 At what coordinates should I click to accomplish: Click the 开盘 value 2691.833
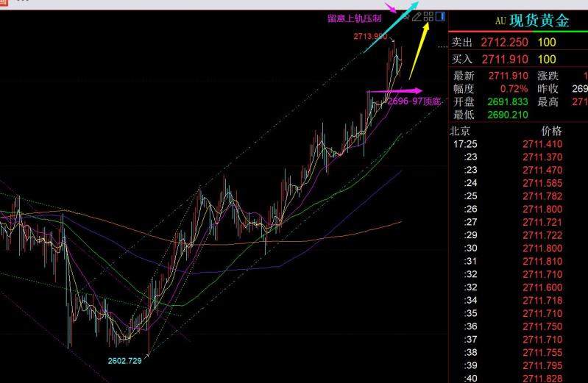(508, 102)
